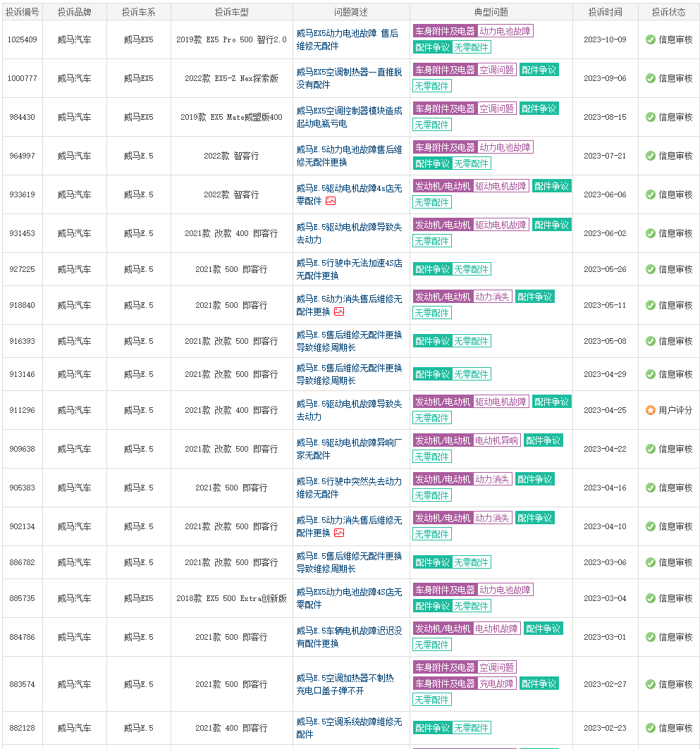This screenshot has height=749, width=700.
Task: Click the 投诉品牌 column header
Action: coord(75,12)
